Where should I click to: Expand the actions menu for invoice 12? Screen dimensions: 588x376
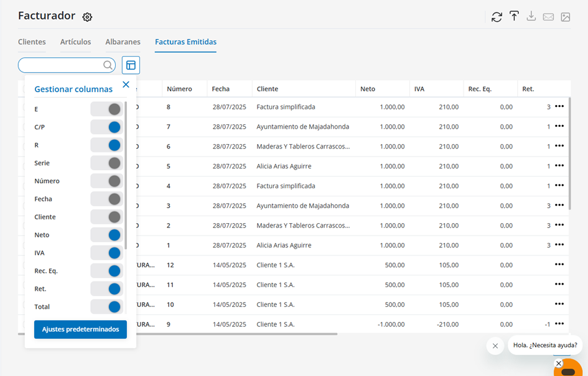559,265
